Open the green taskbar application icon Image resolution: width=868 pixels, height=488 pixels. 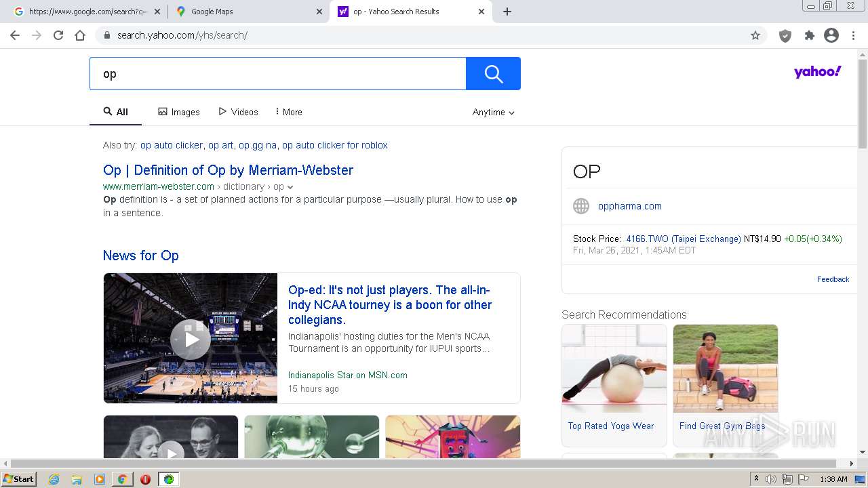[169, 479]
